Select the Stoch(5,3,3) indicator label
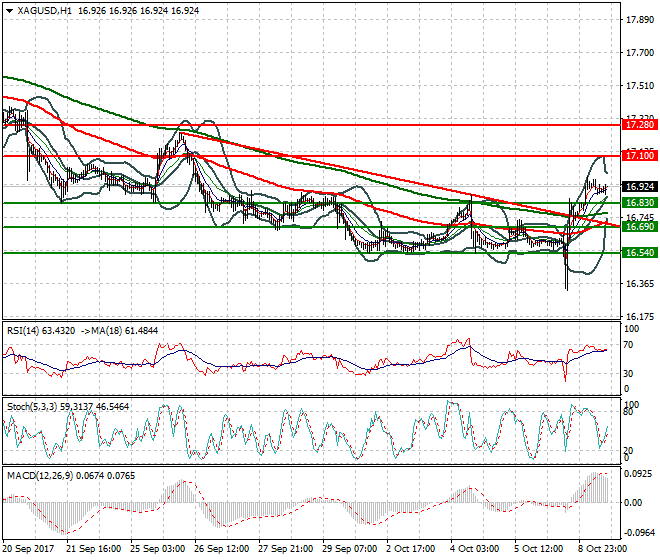 point(32,407)
